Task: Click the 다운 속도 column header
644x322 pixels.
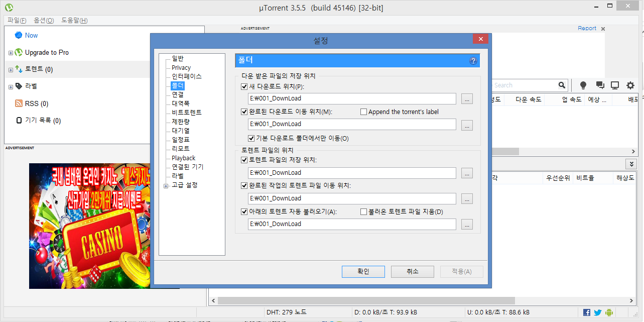Action: coord(529,99)
